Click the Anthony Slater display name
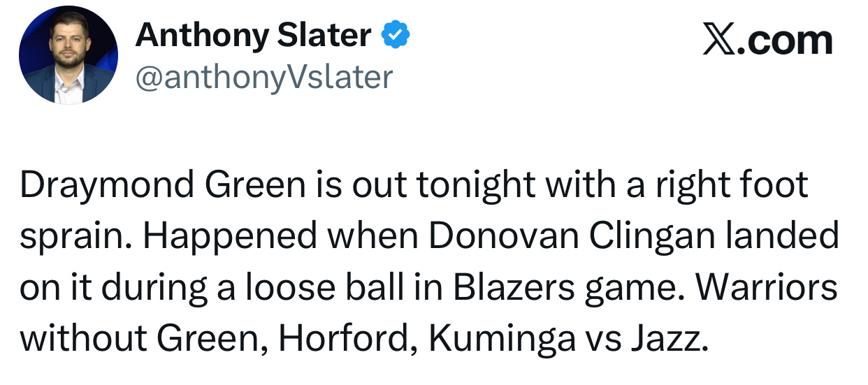This screenshot has height=385, width=868. pyautogui.click(x=253, y=36)
